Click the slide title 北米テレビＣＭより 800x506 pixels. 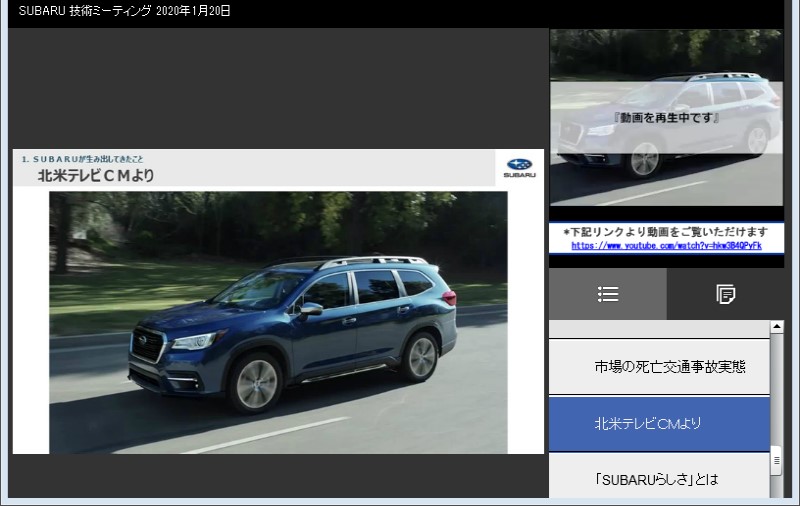pos(96,175)
